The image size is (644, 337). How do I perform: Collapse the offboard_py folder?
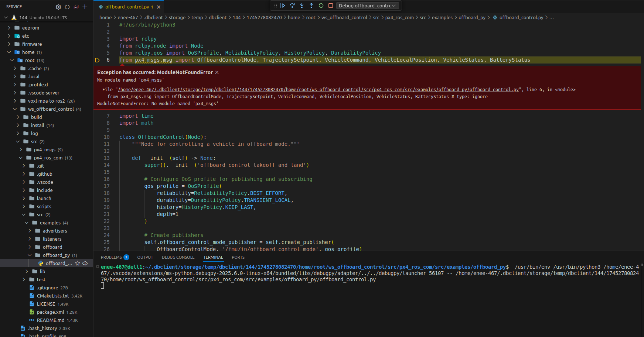tap(30, 255)
